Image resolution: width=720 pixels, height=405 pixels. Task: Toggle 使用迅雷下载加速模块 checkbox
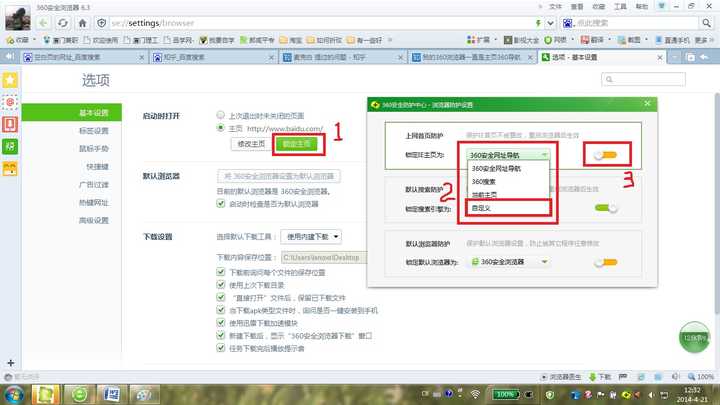(220, 322)
